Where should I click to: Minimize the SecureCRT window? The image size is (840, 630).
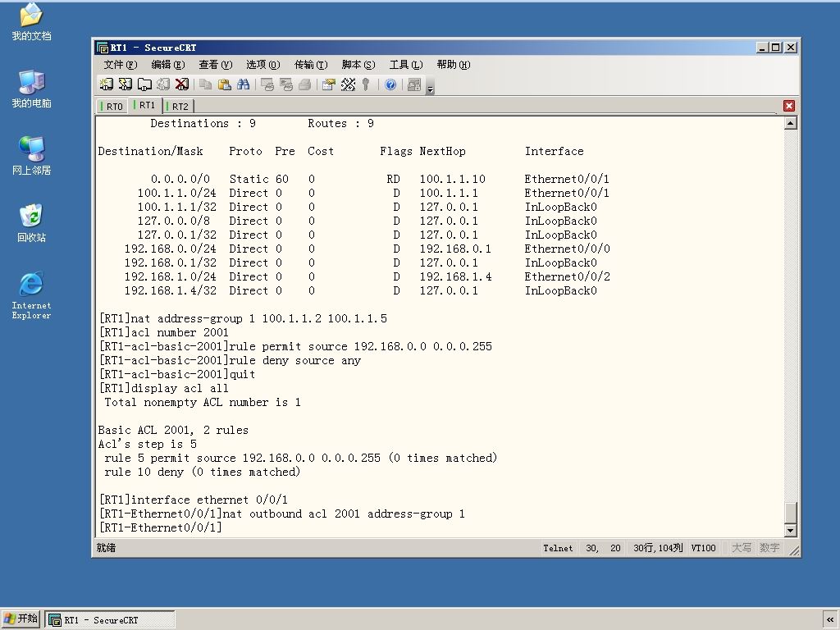[x=763, y=47]
